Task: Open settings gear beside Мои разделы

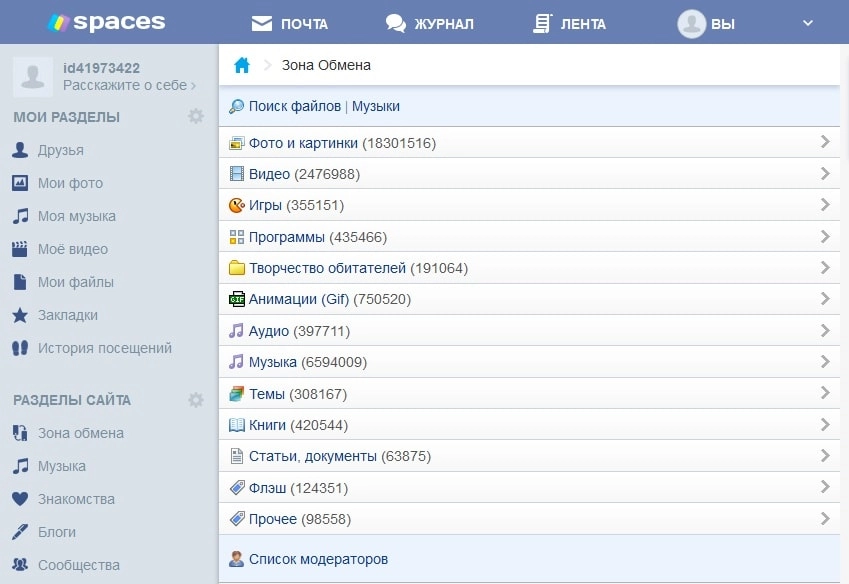Action: click(x=196, y=117)
